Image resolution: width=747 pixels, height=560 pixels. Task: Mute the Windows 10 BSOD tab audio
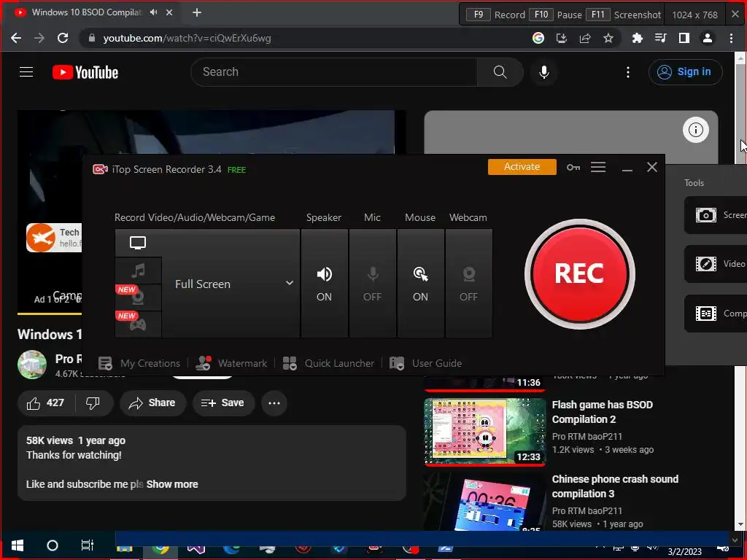click(x=153, y=12)
